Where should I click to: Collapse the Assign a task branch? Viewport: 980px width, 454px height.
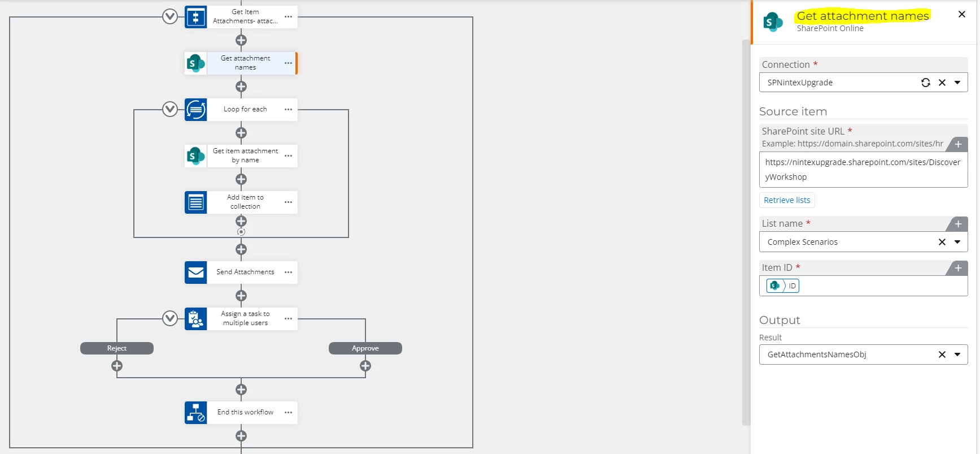click(x=170, y=318)
